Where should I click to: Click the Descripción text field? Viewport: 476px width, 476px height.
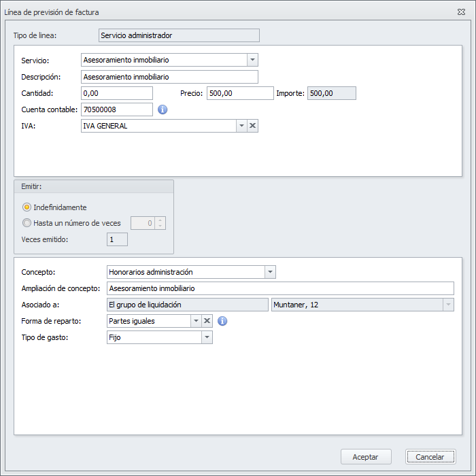169,77
